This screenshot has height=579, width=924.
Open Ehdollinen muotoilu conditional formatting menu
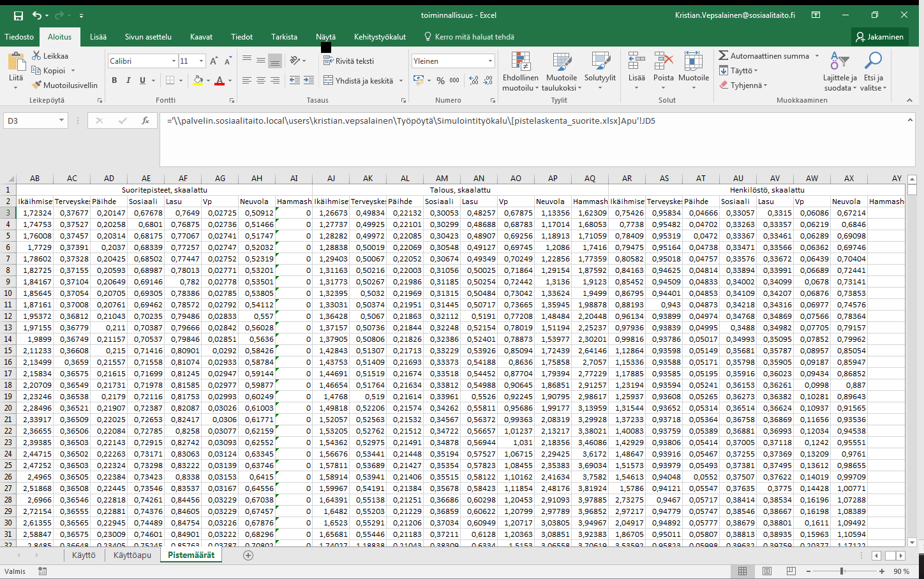[521, 71]
